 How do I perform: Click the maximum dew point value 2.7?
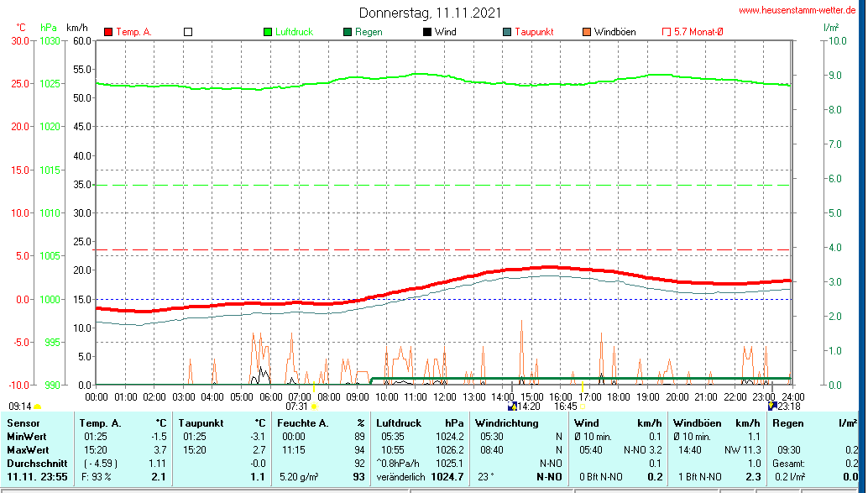pos(259,450)
